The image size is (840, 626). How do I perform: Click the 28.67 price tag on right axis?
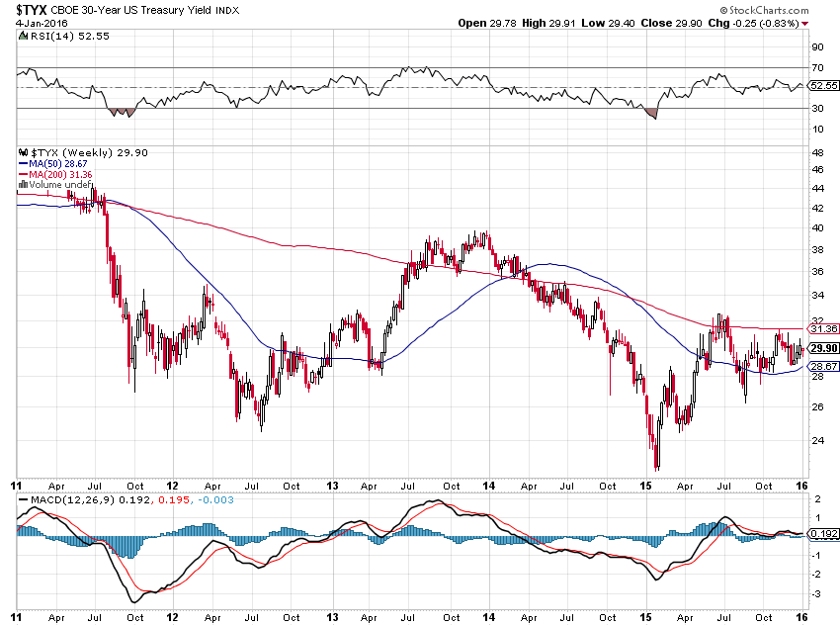(x=822, y=366)
